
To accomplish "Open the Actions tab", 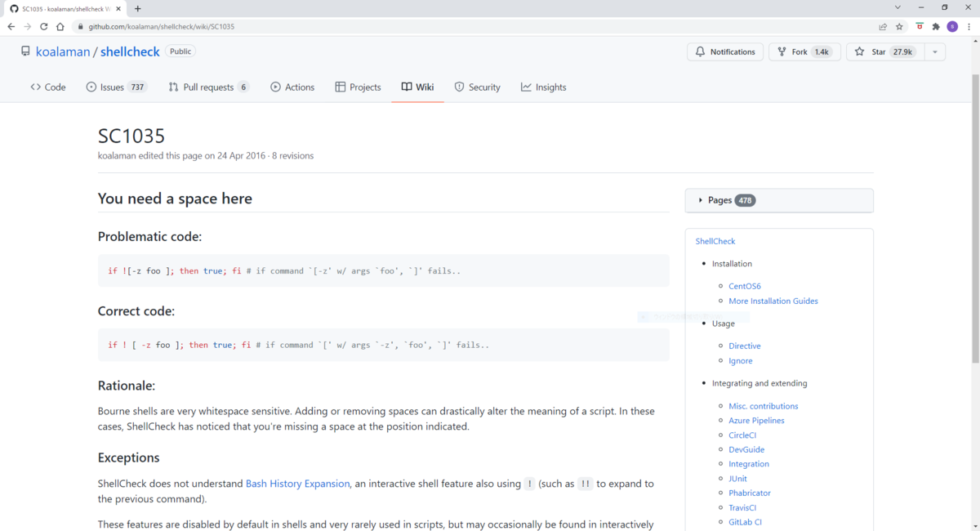I will pos(292,87).
